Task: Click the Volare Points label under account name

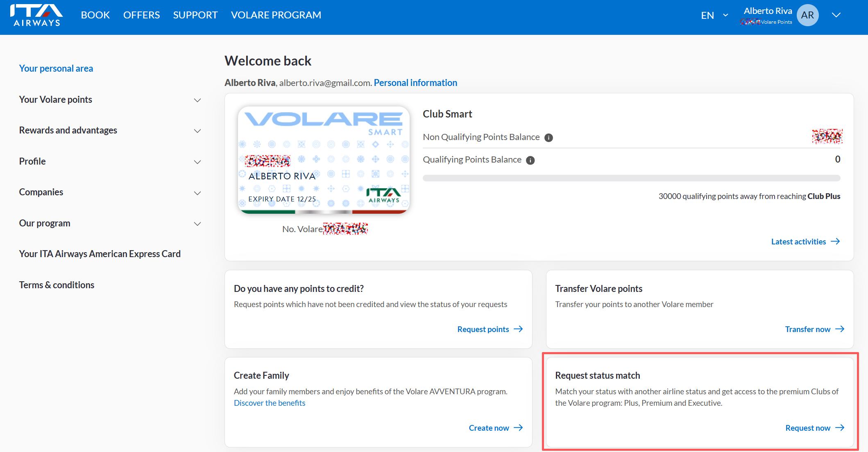Action: [x=776, y=22]
